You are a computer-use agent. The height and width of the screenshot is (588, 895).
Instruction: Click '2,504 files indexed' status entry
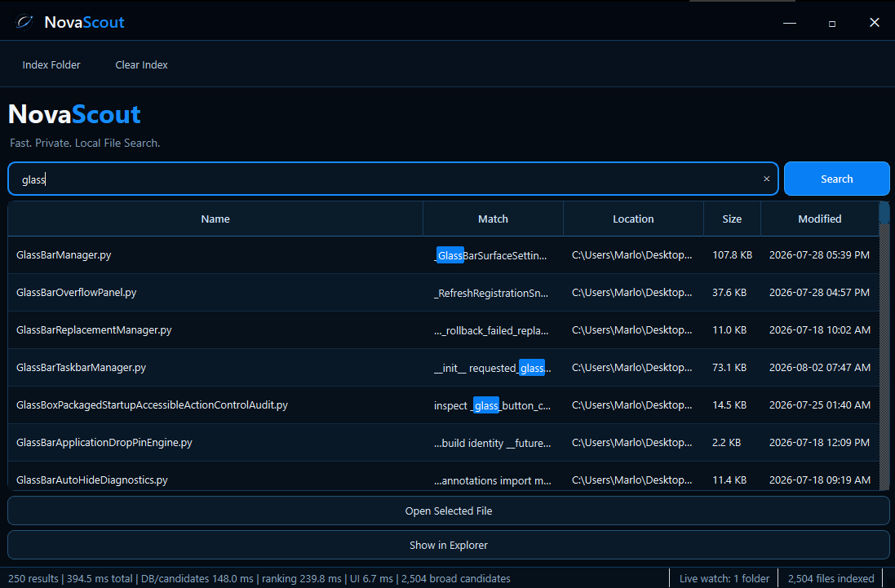point(831,579)
